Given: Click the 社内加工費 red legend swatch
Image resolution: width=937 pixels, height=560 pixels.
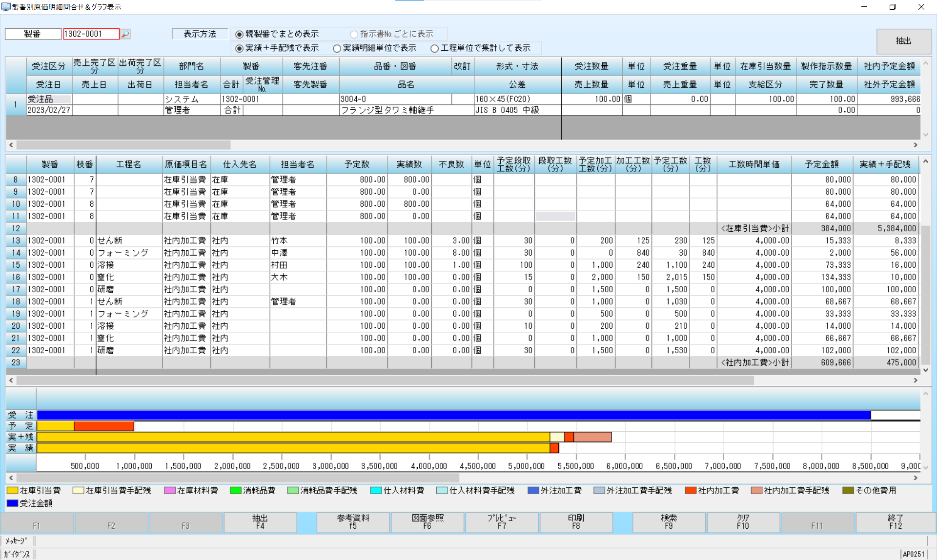Looking at the screenshot, I should (x=690, y=490).
